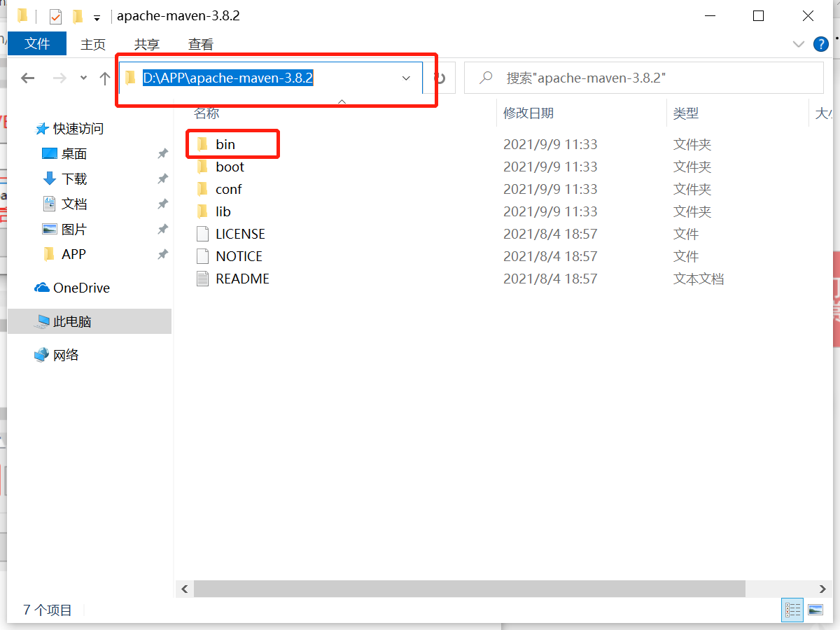Click the bin folder date 2021/9/9 11:33
Viewport: 840px width, 630px height.
pos(550,144)
